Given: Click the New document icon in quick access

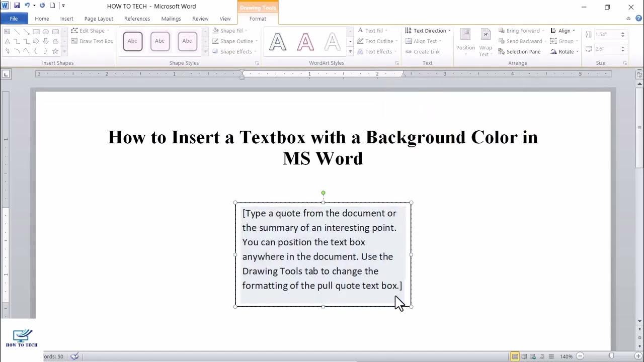Looking at the screenshot, I should (x=52, y=6).
